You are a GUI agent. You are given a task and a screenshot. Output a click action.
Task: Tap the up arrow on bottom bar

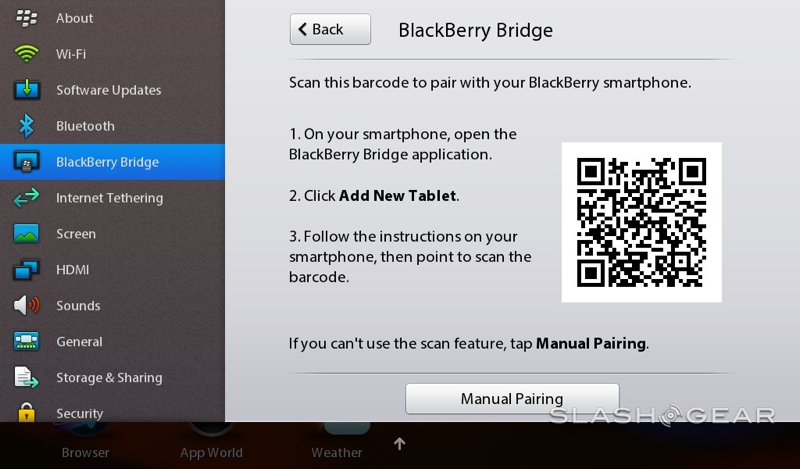tap(399, 444)
